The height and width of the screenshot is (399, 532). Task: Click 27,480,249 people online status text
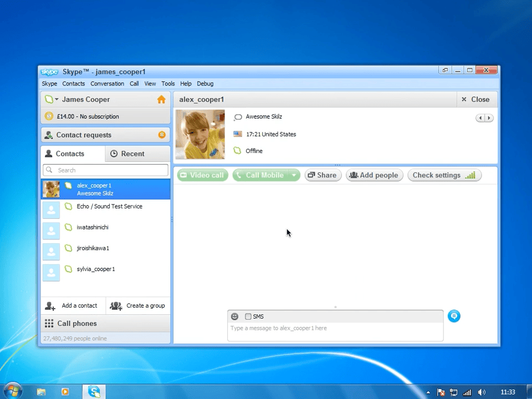click(75, 339)
